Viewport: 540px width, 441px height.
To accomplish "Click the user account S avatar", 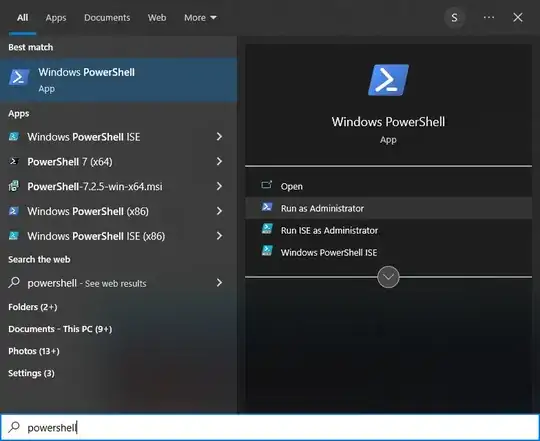I will 454,18.
